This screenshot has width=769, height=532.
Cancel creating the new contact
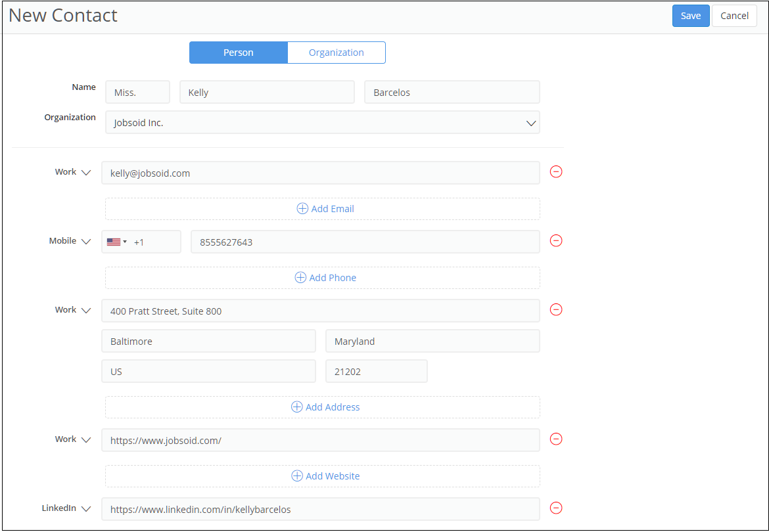[x=734, y=16]
